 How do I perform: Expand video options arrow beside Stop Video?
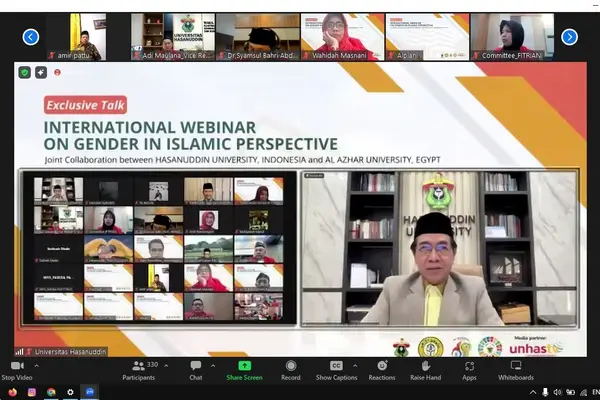point(36,366)
